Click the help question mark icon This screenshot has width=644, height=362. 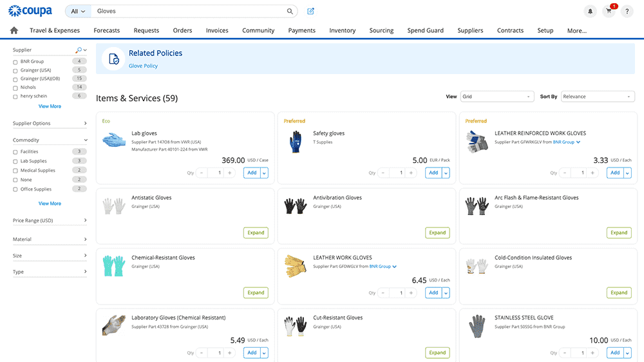tap(627, 12)
